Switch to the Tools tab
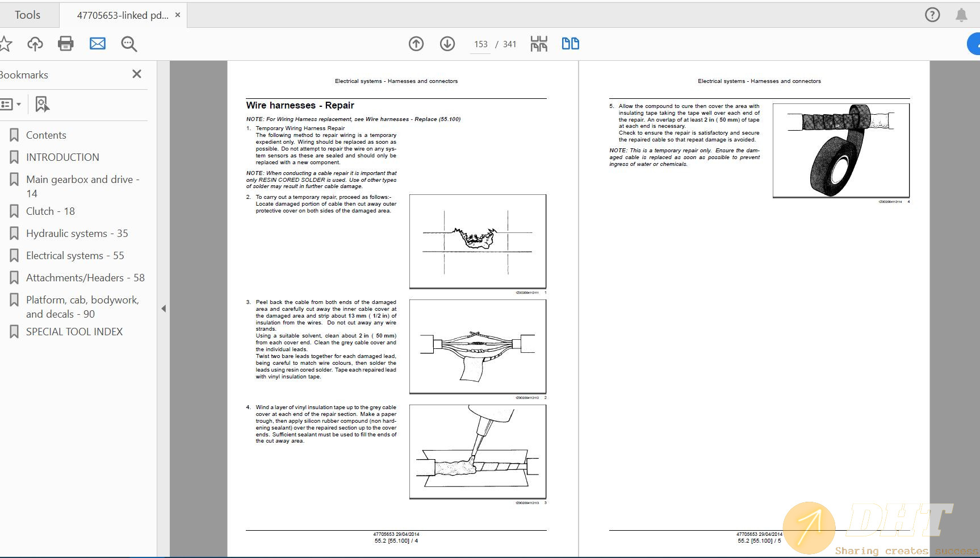980x558 pixels. [27, 15]
